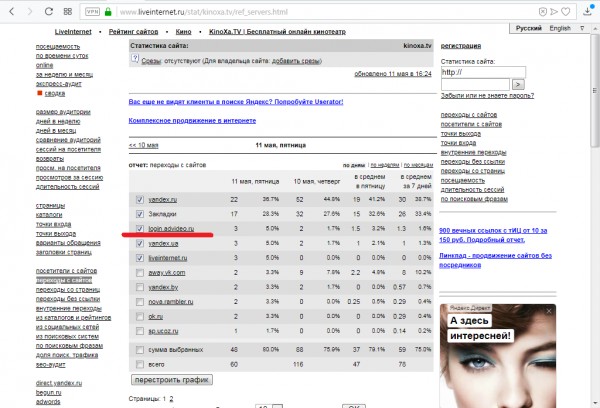This screenshot has width=600, height=408.
Task: Open the посещаемость sidebar link
Action: click(58, 47)
